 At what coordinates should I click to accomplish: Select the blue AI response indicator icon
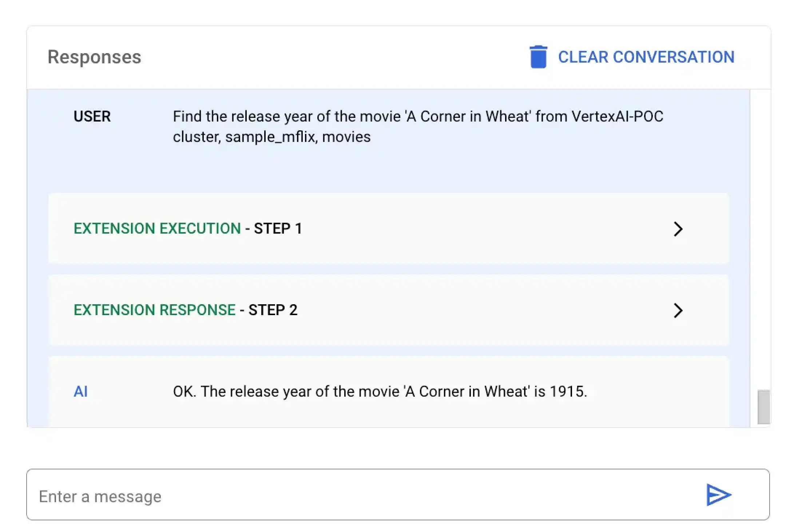(81, 391)
